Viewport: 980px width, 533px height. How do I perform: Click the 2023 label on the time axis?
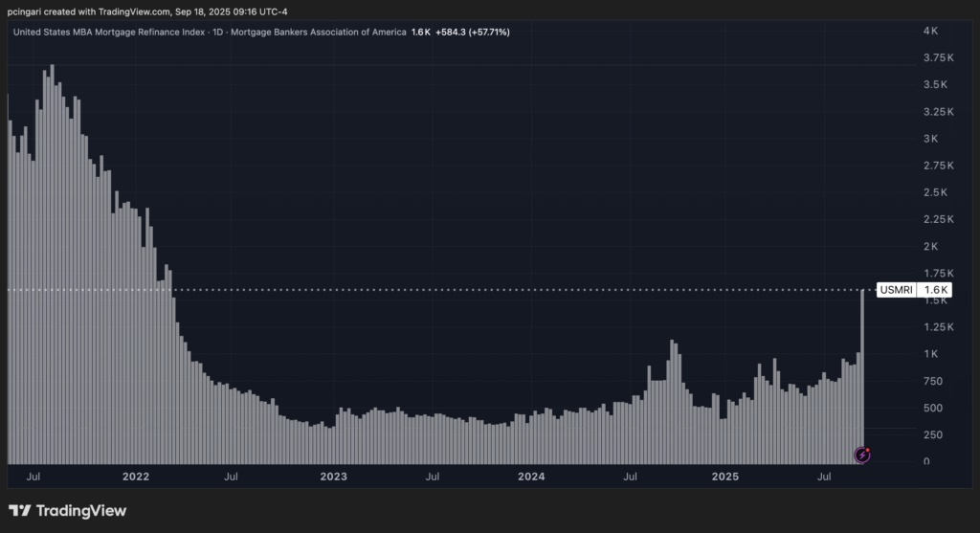pos(333,476)
